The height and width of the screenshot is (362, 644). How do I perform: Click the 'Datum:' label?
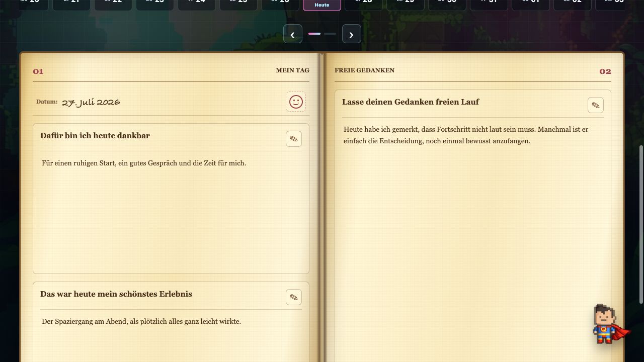pos(47,102)
